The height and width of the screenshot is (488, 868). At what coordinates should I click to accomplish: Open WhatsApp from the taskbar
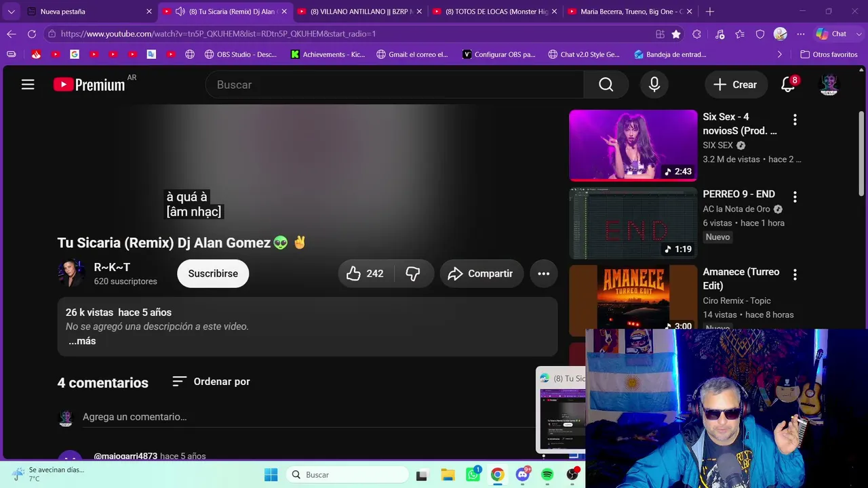tap(473, 474)
